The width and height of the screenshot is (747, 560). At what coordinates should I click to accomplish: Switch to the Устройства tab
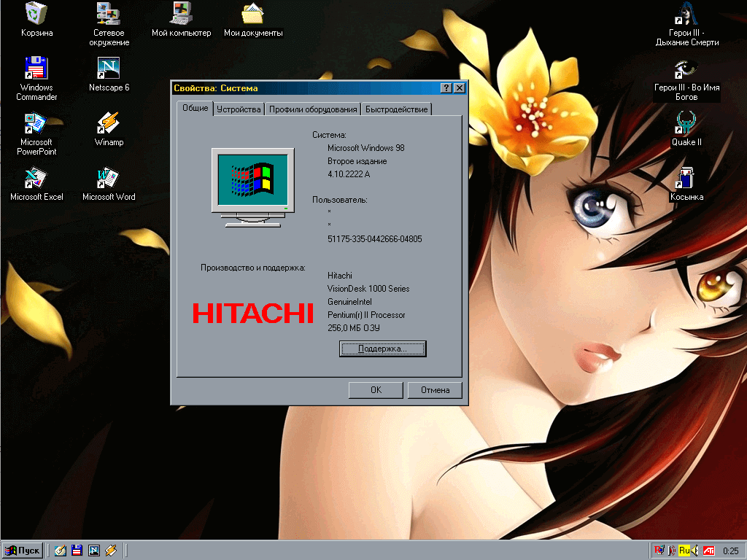point(239,109)
